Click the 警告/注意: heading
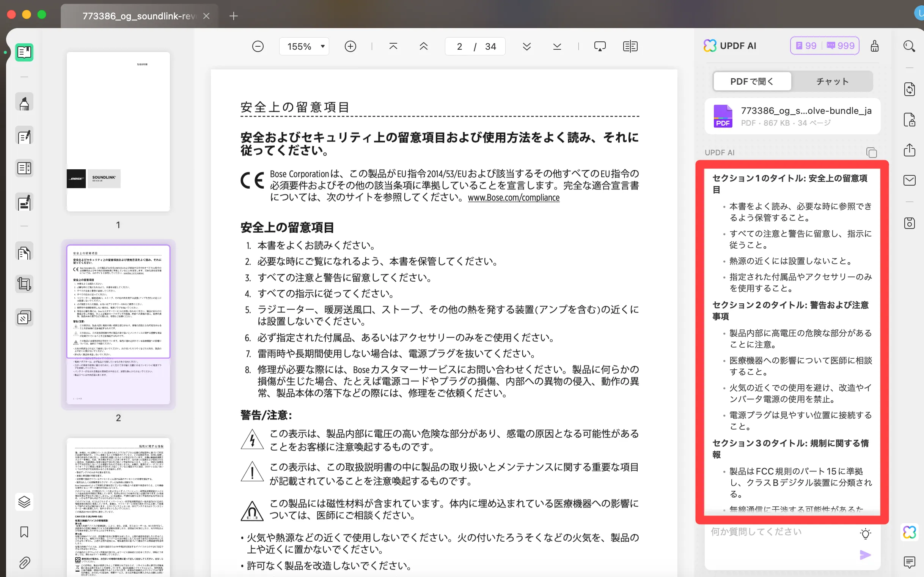Screen dimensions: 924x577 tap(266, 415)
